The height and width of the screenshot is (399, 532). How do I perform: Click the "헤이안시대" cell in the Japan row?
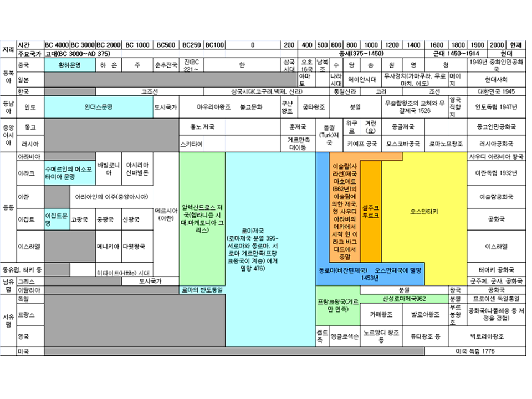click(362, 80)
